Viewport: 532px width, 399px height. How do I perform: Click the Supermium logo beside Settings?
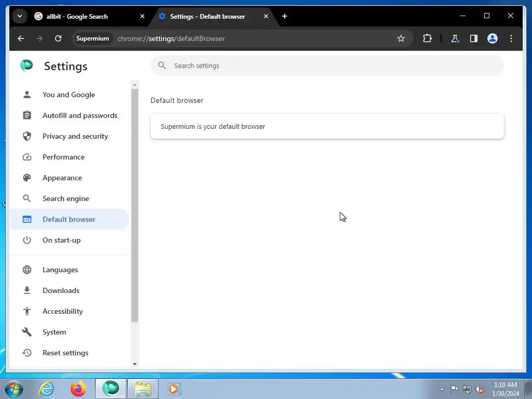(x=26, y=65)
